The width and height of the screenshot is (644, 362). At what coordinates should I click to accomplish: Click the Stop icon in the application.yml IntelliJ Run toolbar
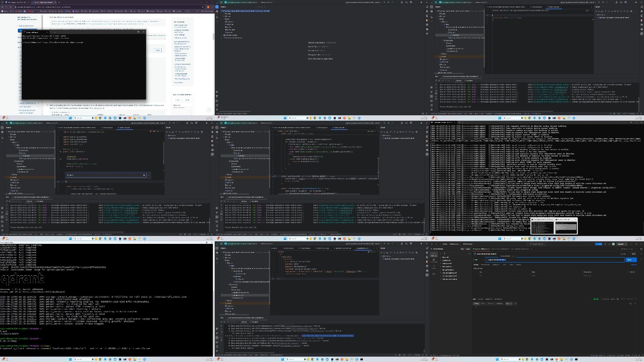coord(224,322)
